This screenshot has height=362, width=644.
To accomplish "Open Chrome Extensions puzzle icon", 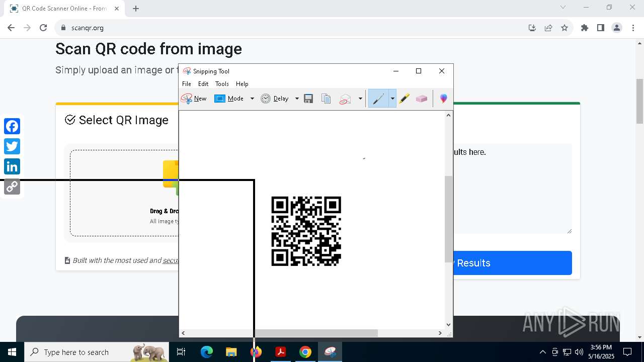I will (585, 28).
